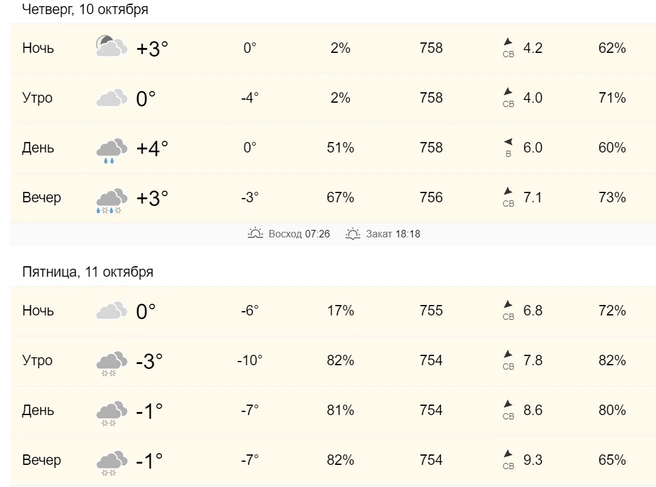
Task: Click the Thursday night +3° temperature
Action: click(152, 48)
